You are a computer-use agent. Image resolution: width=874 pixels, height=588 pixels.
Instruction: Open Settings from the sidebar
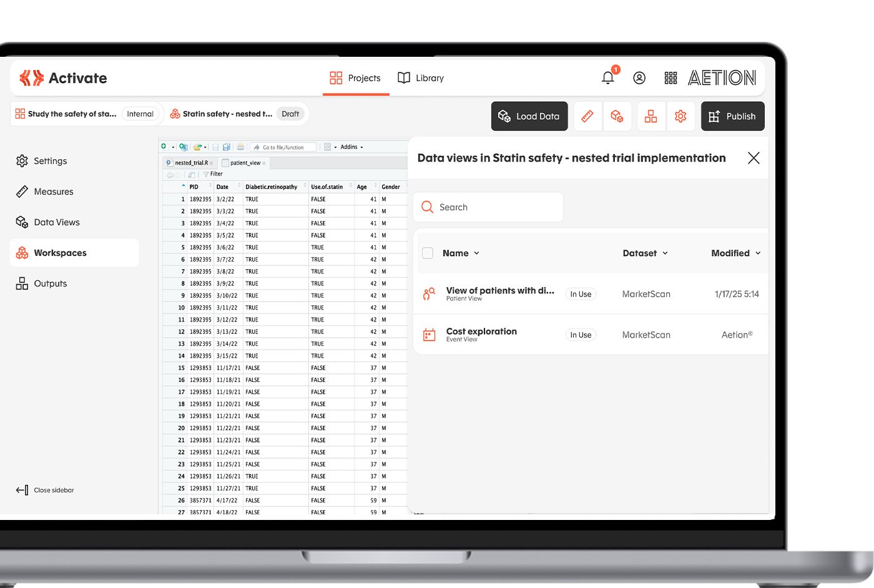point(50,160)
